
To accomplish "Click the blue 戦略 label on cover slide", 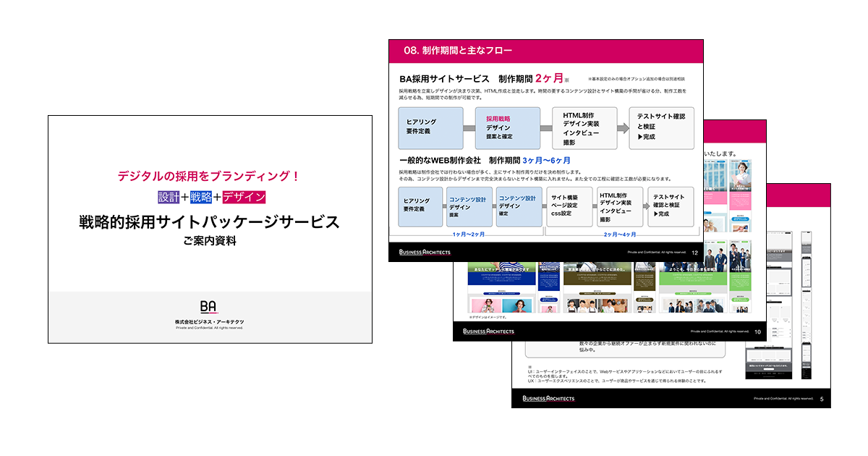I will point(201,197).
